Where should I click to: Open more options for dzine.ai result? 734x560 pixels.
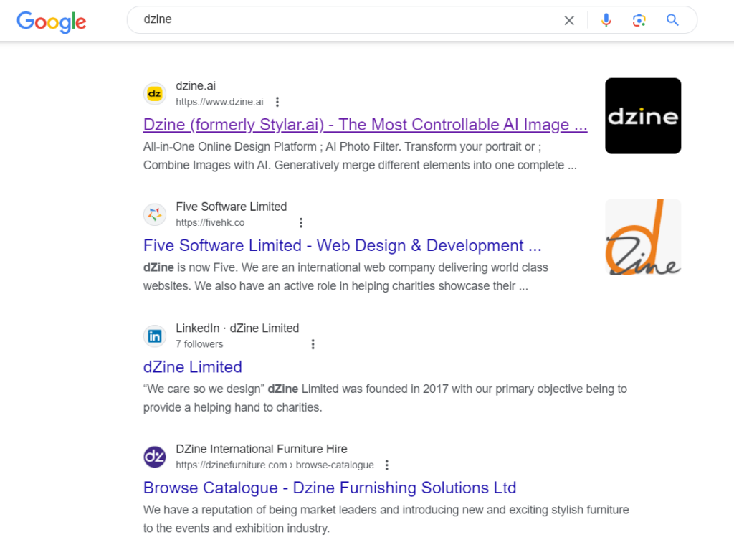277,102
